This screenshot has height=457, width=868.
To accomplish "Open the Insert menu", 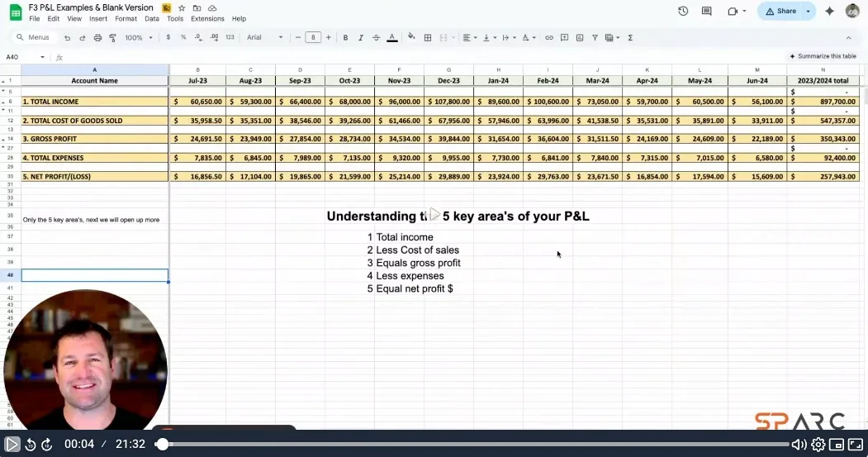I will click(98, 19).
